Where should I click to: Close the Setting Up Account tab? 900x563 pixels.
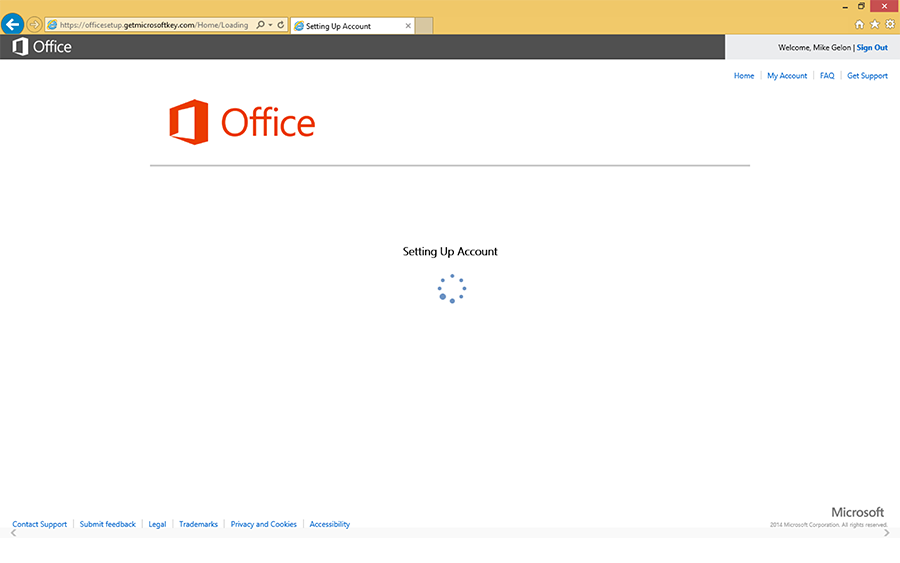[408, 26]
